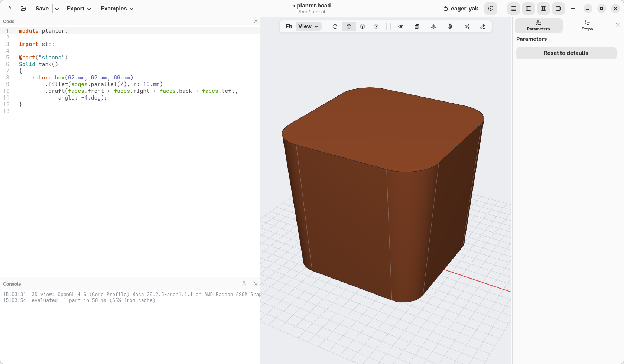
Task: Click the pencil edit icon in viewport toolbar
Action: pyautogui.click(x=482, y=26)
